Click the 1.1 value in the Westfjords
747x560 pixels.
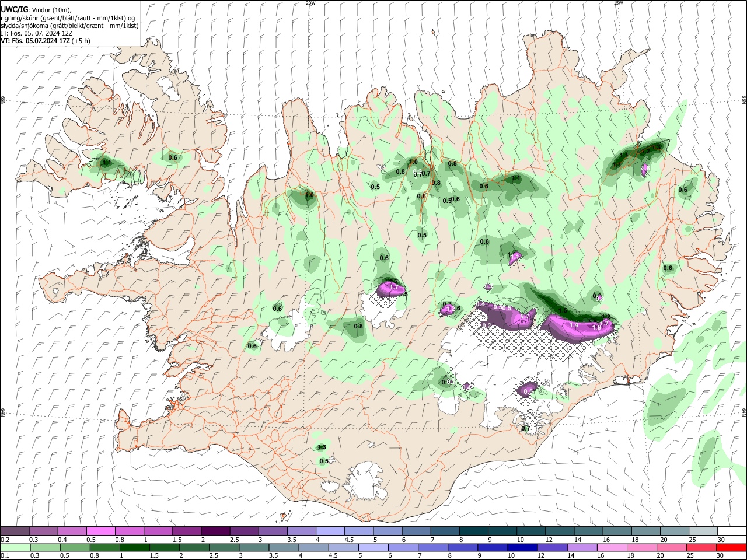click(107, 163)
